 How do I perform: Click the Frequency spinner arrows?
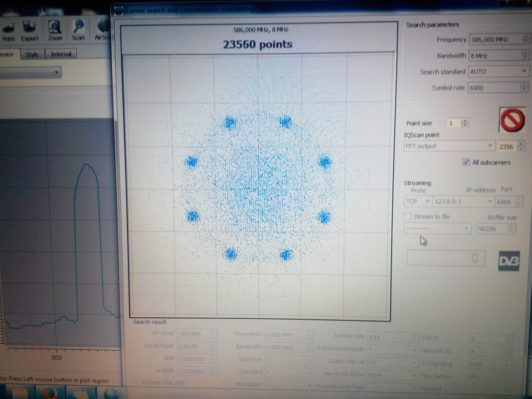click(526, 39)
